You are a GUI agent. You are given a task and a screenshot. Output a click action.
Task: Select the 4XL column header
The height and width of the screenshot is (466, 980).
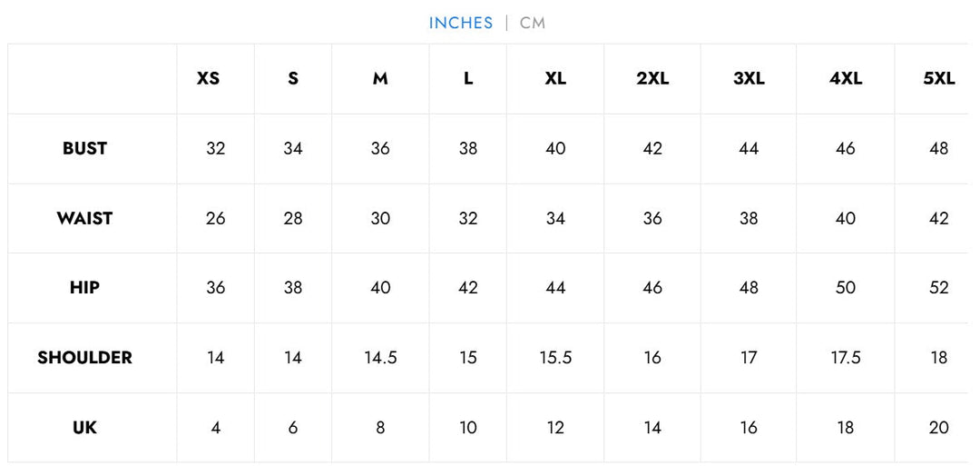pyautogui.click(x=846, y=79)
